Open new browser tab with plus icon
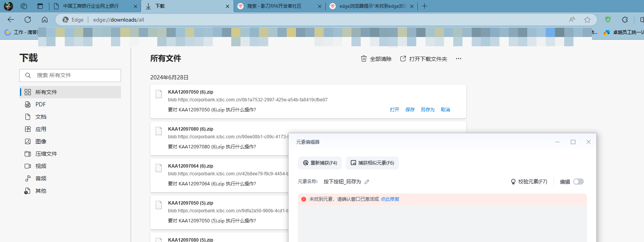644x242 pixels. pos(424,6)
